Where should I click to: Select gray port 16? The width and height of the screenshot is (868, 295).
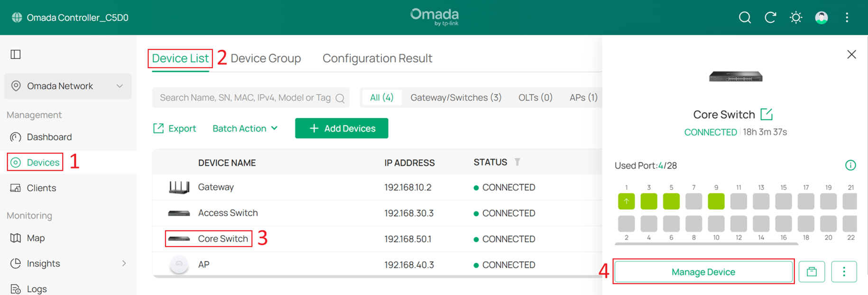tap(784, 223)
